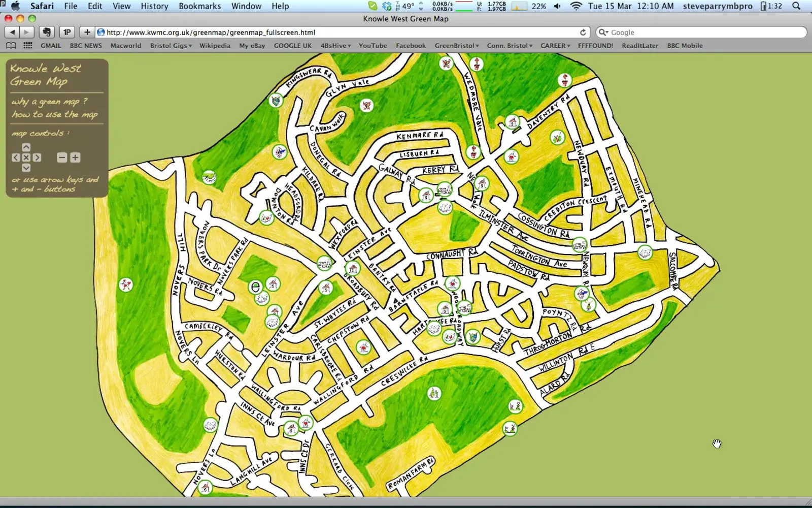This screenshot has height=508, width=812.
Task: Expand the GreenBristol bookmarks dropdown
Action: pos(457,46)
